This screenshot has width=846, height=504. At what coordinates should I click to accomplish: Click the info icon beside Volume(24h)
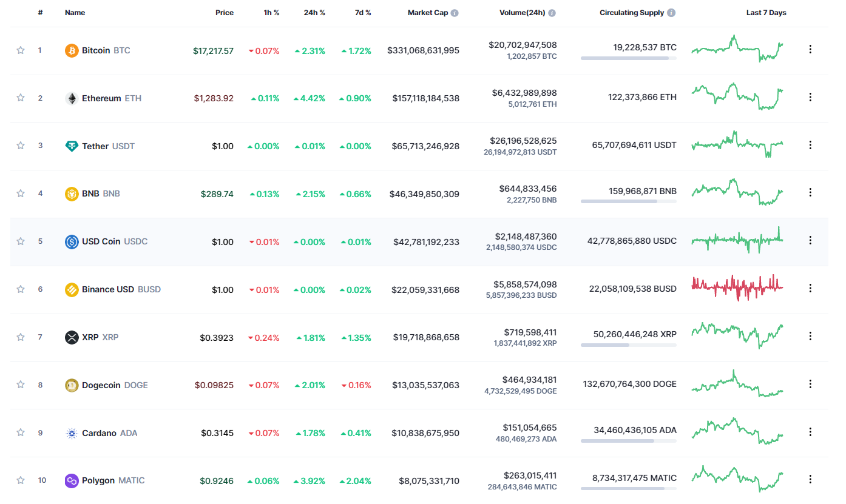(552, 13)
